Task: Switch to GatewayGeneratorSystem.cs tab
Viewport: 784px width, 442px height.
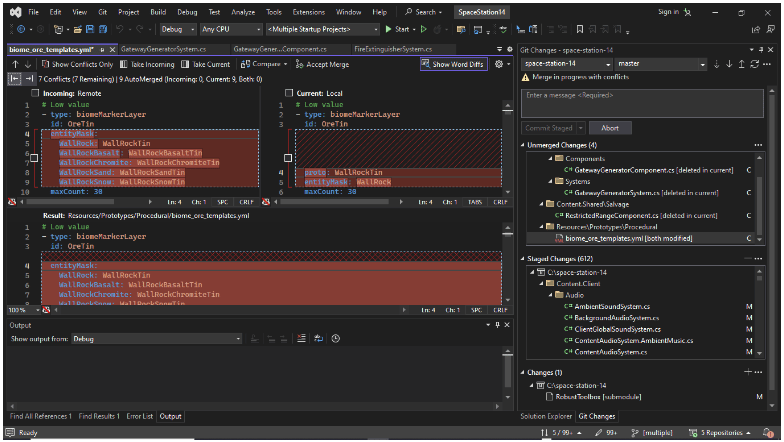Action: coord(164,49)
